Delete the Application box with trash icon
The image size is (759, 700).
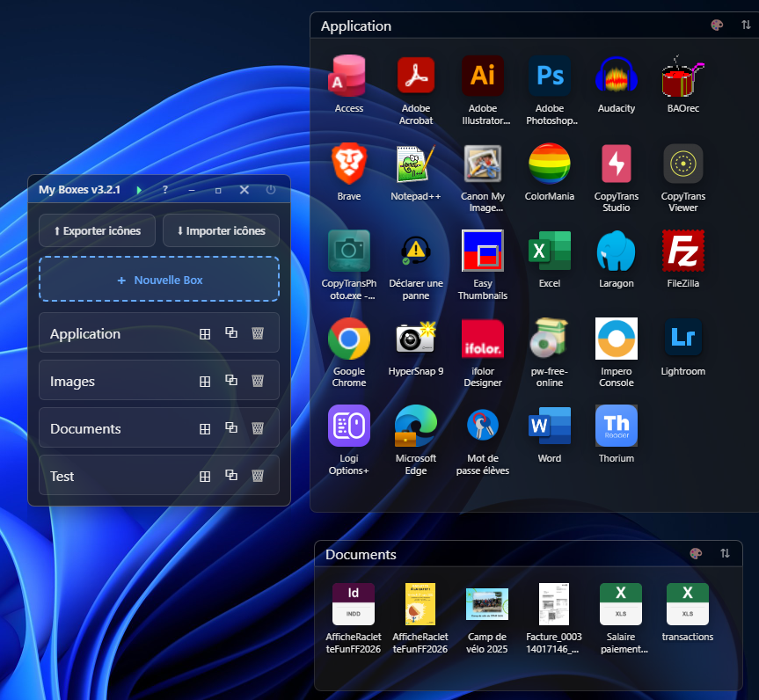click(x=258, y=333)
